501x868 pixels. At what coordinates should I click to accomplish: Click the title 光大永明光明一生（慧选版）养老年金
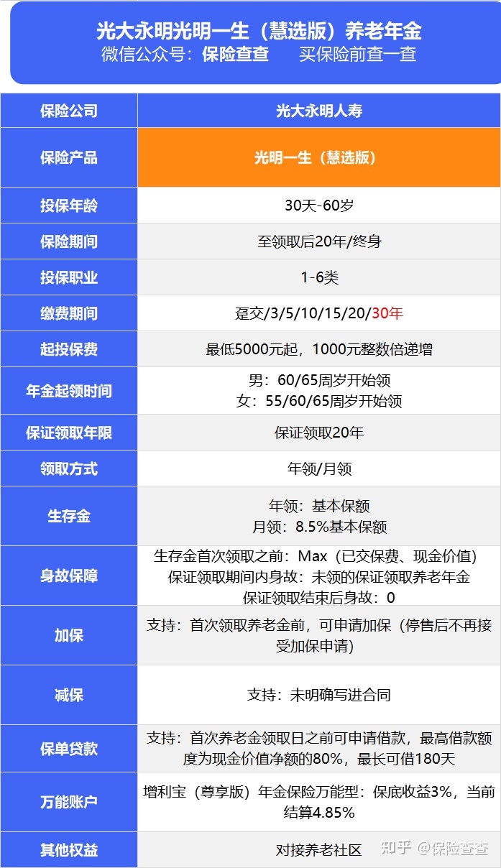click(x=259, y=31)
